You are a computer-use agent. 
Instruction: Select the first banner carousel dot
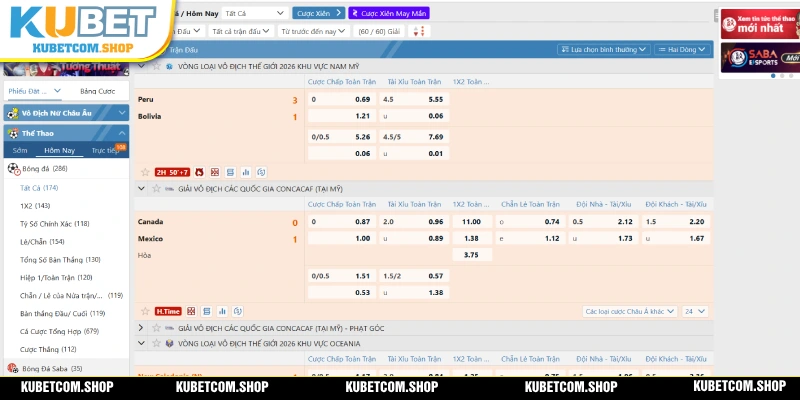(773, 76)
